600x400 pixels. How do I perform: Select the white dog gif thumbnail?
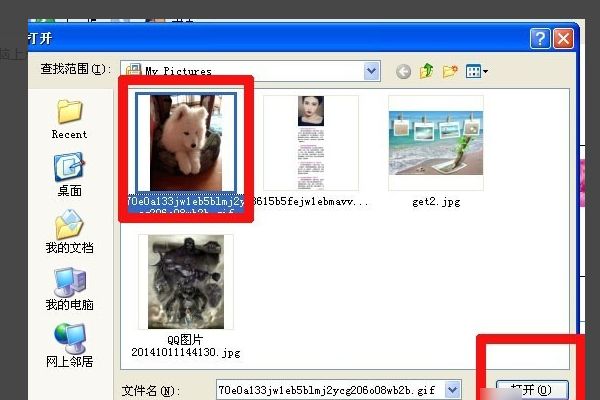pyautogui.click(x=186, y=143)
